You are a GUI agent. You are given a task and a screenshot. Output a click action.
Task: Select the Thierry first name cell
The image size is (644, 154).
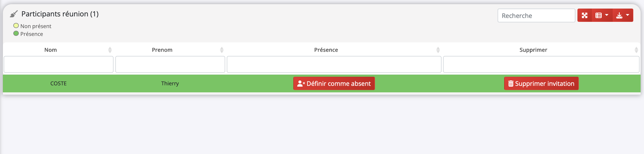click(170, 84)
